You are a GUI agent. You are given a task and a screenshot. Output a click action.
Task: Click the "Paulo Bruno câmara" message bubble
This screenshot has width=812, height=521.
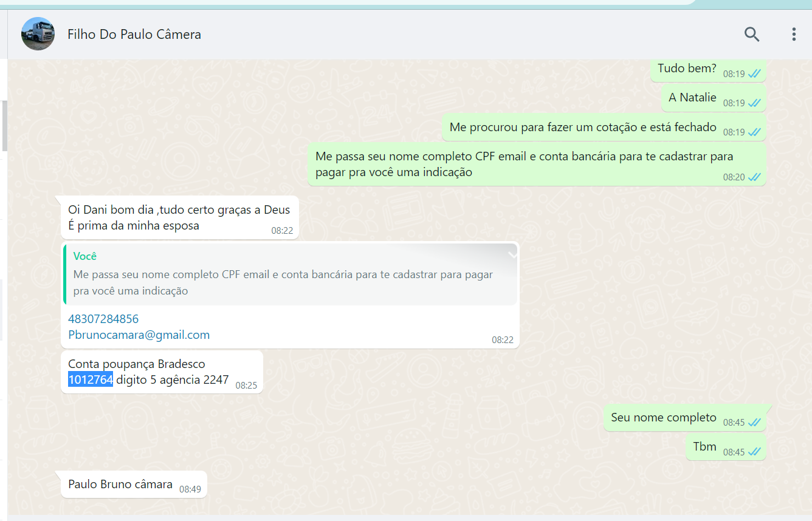120,485
